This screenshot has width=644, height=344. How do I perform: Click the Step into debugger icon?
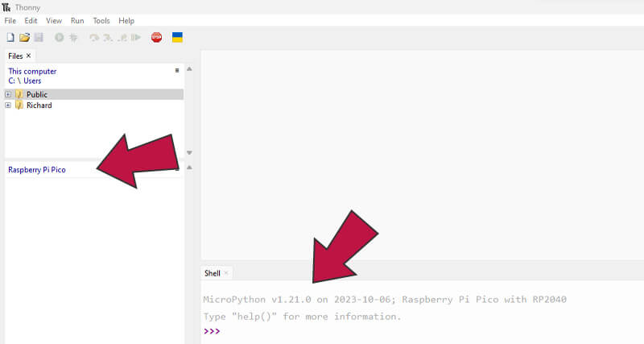pos(108,38)
